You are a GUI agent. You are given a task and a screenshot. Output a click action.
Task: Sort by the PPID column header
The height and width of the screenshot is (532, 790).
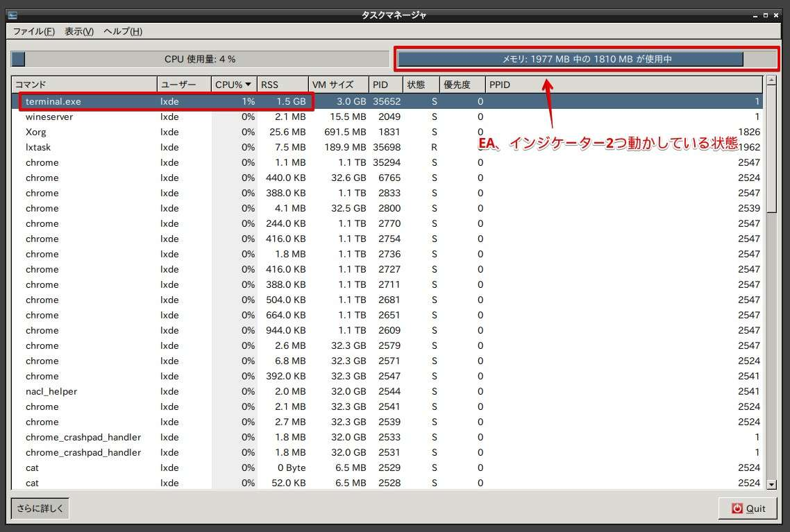(x=623, y=85)
